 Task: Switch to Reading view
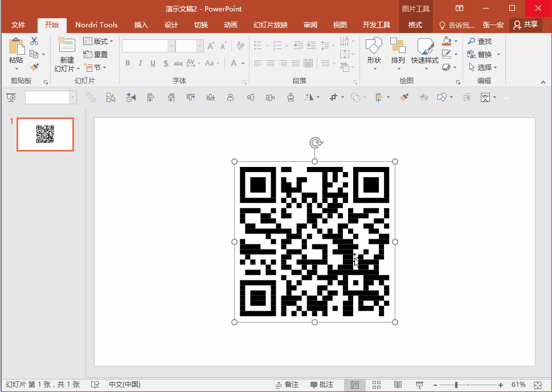pyautogui.click(x=398, y=385)
